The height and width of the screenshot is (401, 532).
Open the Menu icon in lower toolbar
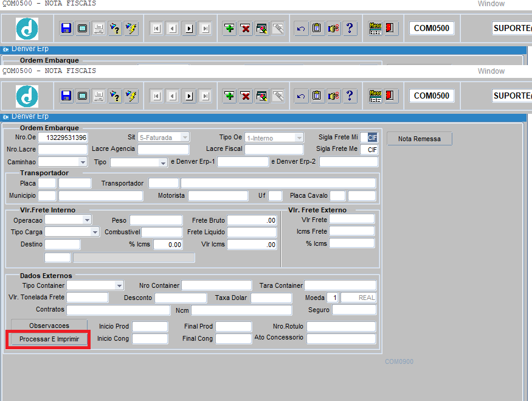point(375,96)
